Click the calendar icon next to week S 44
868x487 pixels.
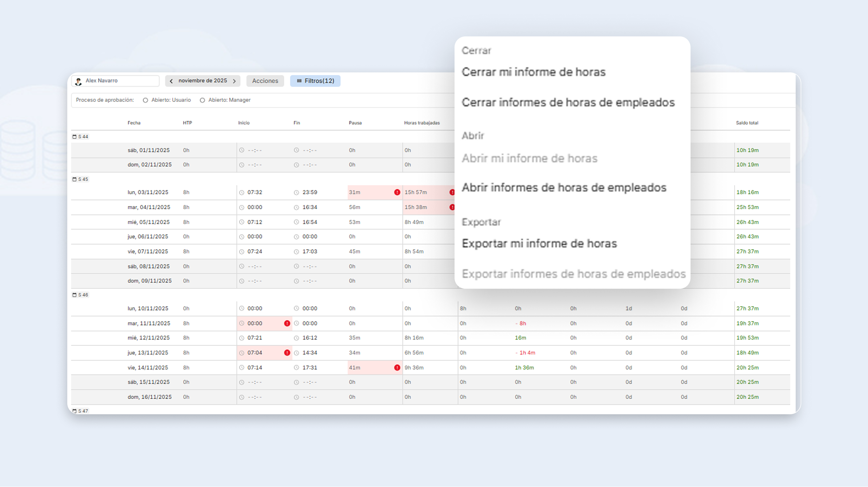pos(75,136)
